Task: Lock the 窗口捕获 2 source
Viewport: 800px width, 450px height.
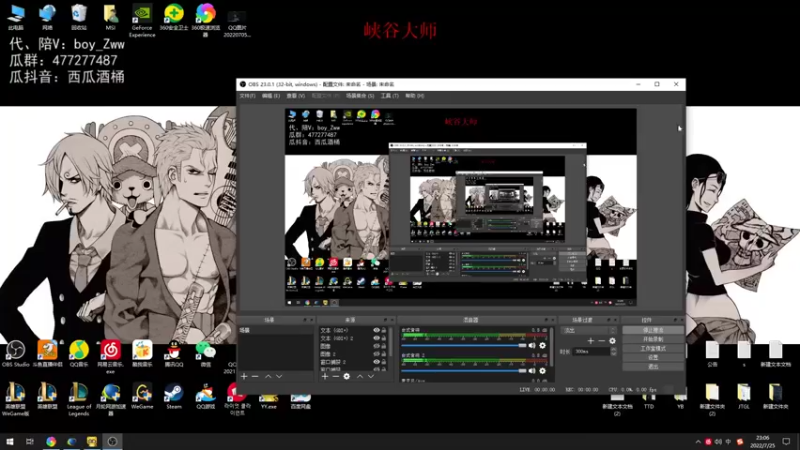Action: 384,362
